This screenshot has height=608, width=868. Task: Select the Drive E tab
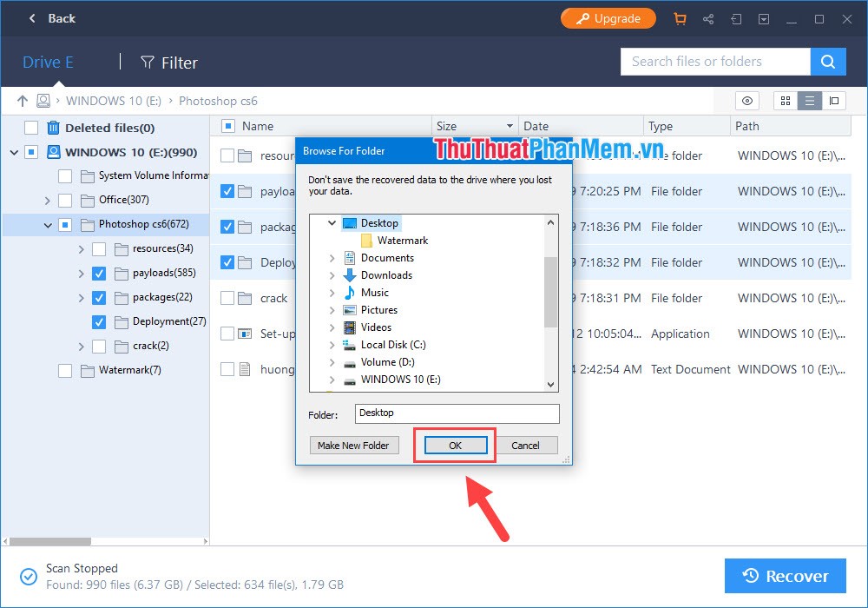(x=48, y=62)
